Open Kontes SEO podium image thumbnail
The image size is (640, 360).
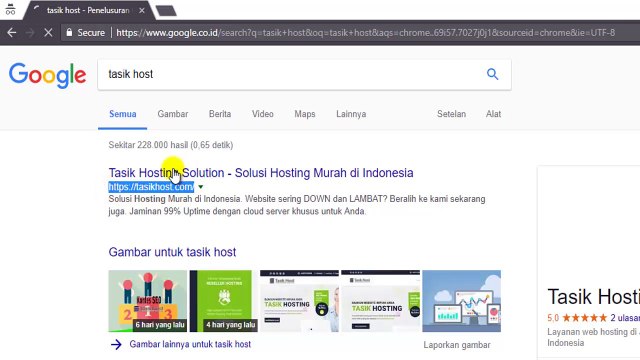[x=147, y=301]
